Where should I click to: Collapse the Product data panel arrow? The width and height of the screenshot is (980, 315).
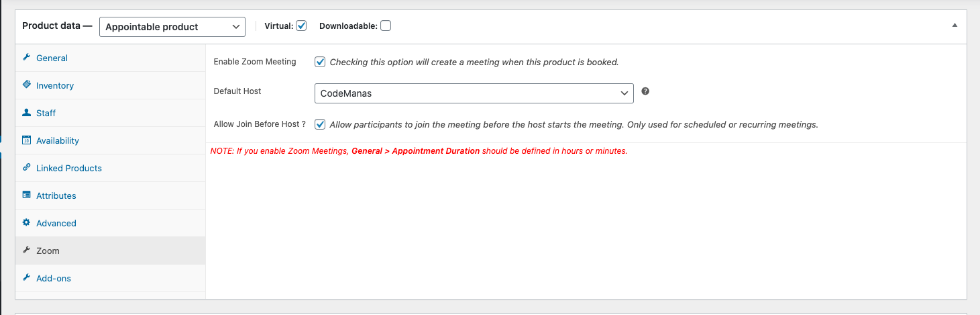(955, 26)
